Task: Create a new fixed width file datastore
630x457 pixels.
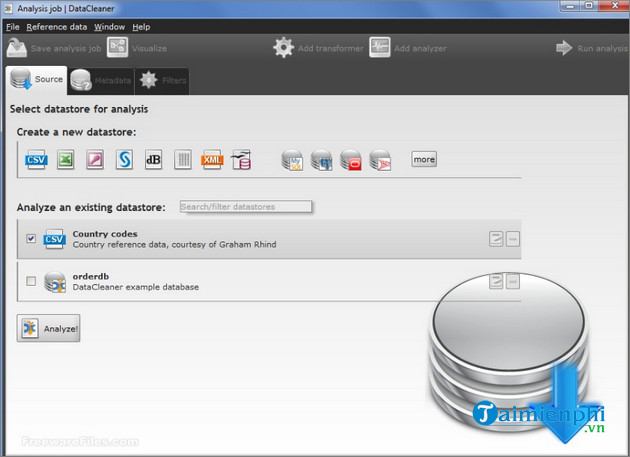Action: point(183,159)
